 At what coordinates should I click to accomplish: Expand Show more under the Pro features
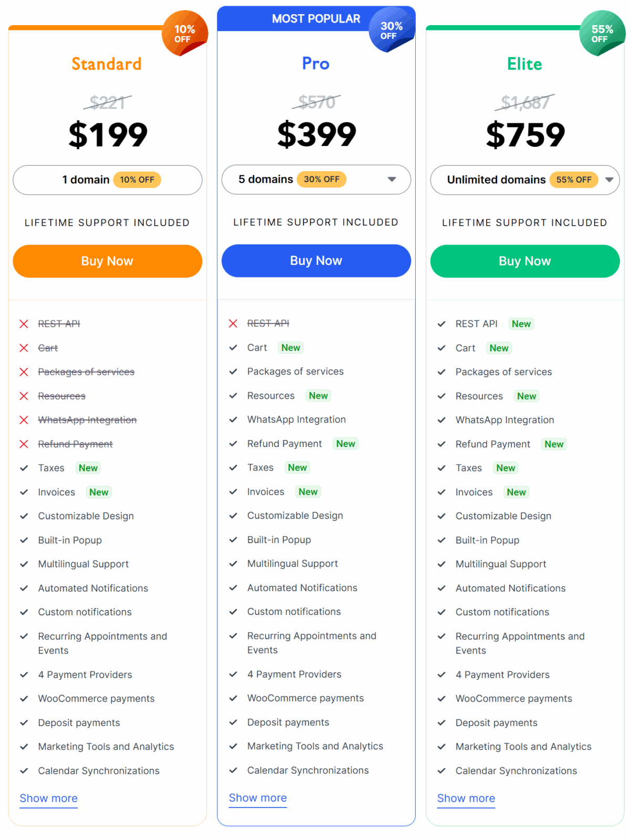pos(258,798)
